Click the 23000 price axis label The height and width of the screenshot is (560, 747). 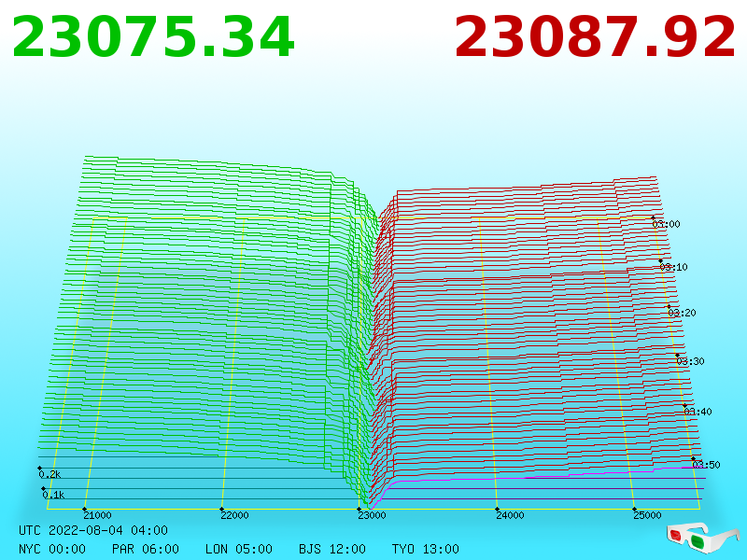[x=372, y=515]
